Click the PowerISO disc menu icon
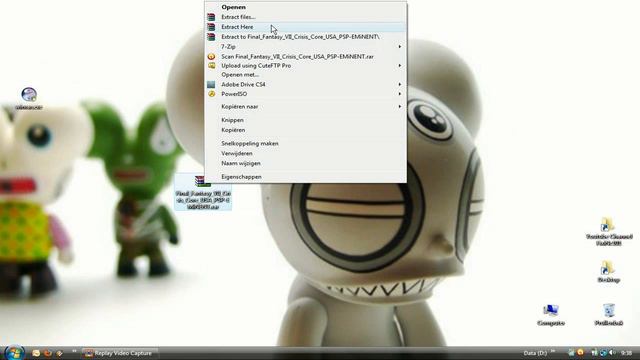The image size is (640, 360). click(211, 94)
